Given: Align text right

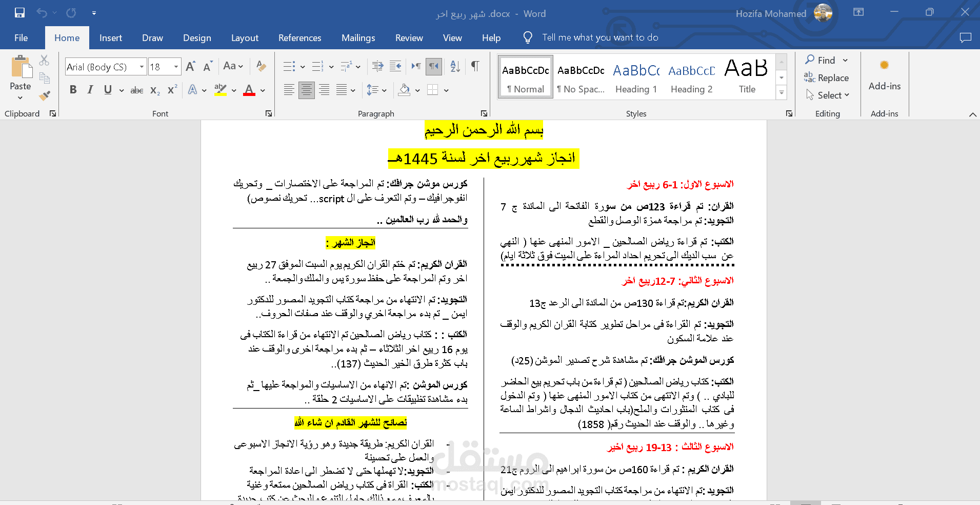Looking at the screenshot, I should (324, 90).
